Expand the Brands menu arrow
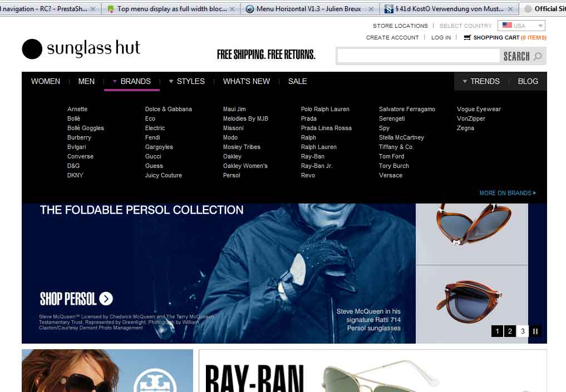This screenshot has width=566, height=392. [x=115, y=82]
